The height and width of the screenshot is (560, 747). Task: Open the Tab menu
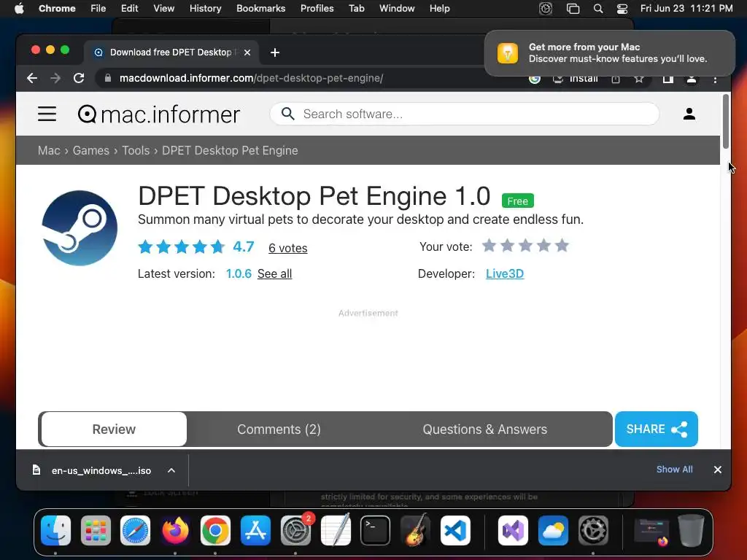point(356,9)
